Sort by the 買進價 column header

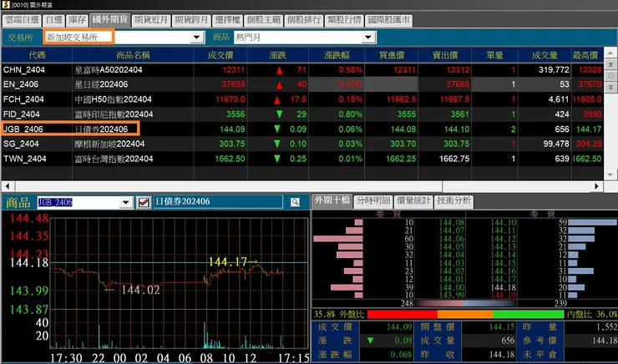click(x=392, y=55)
